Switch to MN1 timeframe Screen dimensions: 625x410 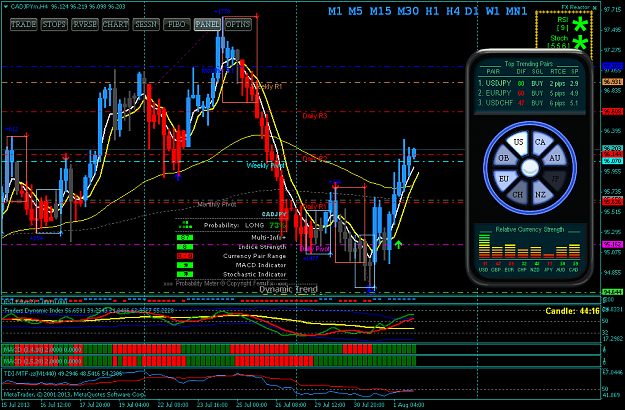[x=517, y=11]
